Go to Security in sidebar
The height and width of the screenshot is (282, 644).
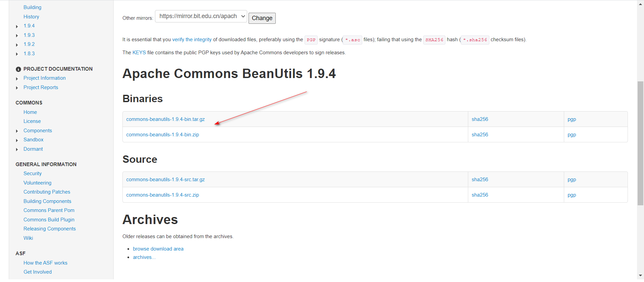pos(33,173)
